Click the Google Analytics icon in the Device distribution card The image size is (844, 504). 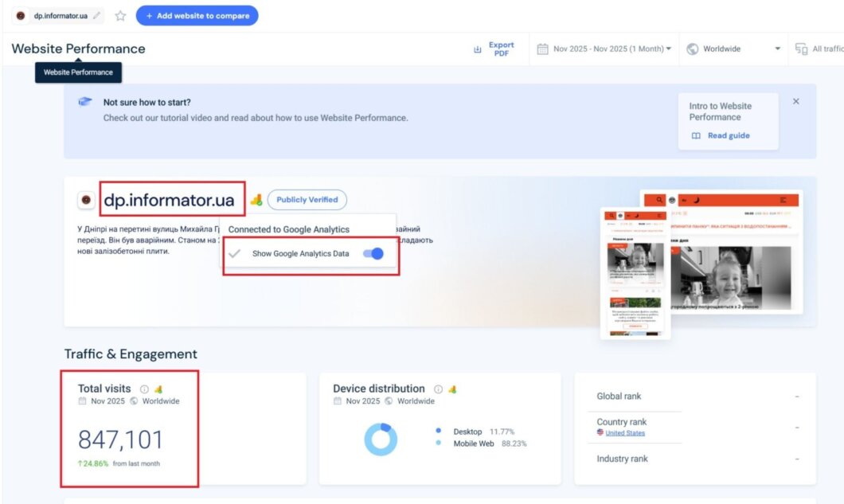tap(452, 389)
